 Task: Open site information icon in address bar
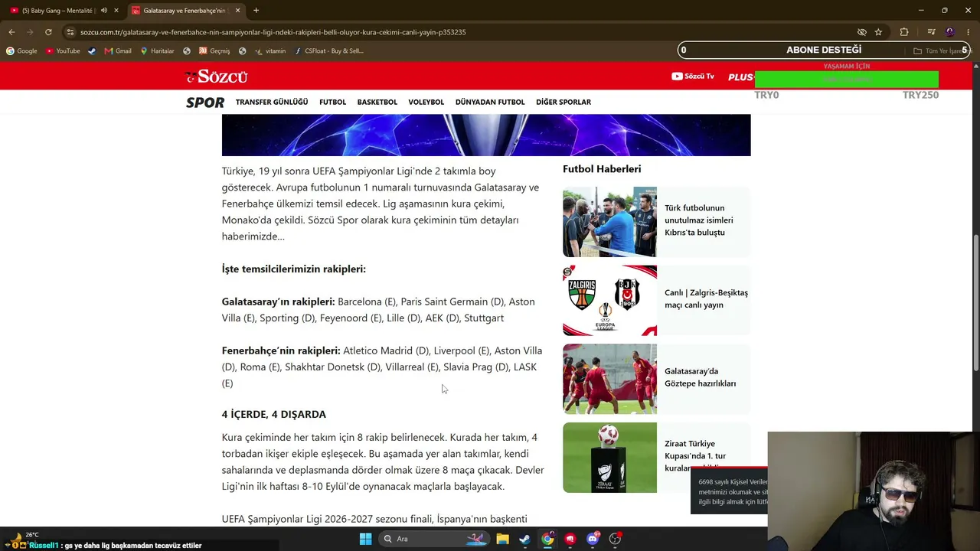[x=70, y=32]
